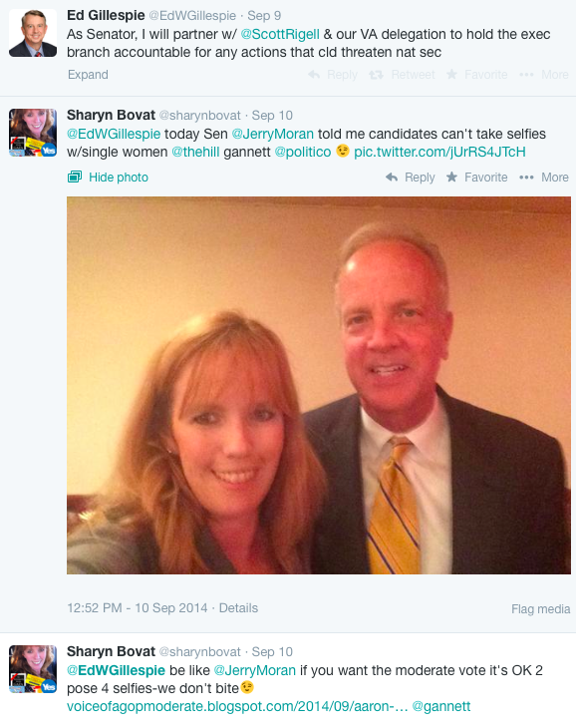The height and width of the screenshot is (728, 576).
Task: Toggle Hide photo on the selfie tweet
Action: 119,178
